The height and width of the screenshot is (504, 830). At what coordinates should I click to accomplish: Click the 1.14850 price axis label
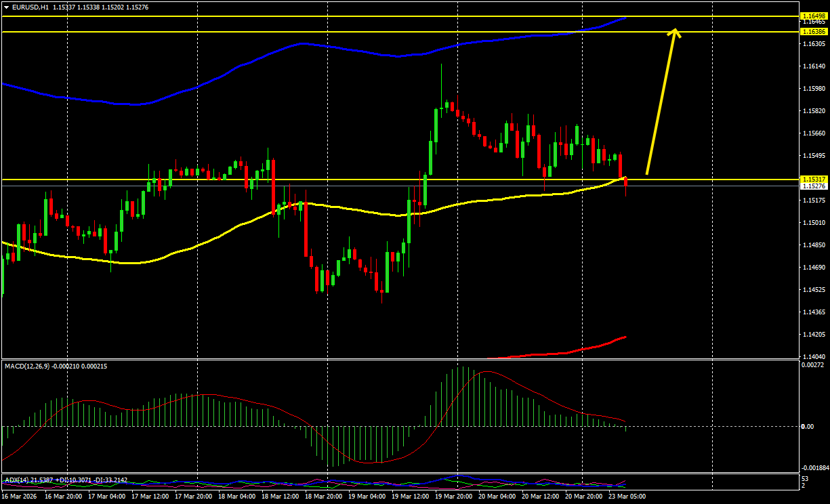pyautogui.click(x=813, y=245)
